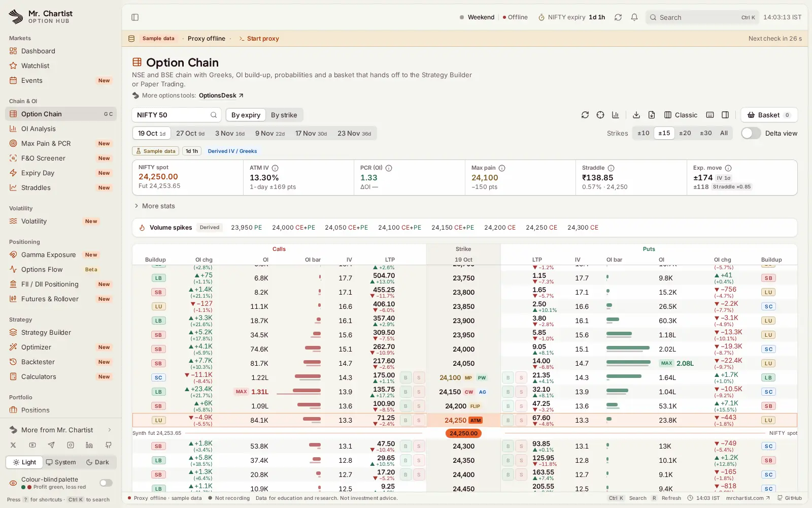Open the YouTube social icon
Screen dimensions: 812x508
point(32,445)
